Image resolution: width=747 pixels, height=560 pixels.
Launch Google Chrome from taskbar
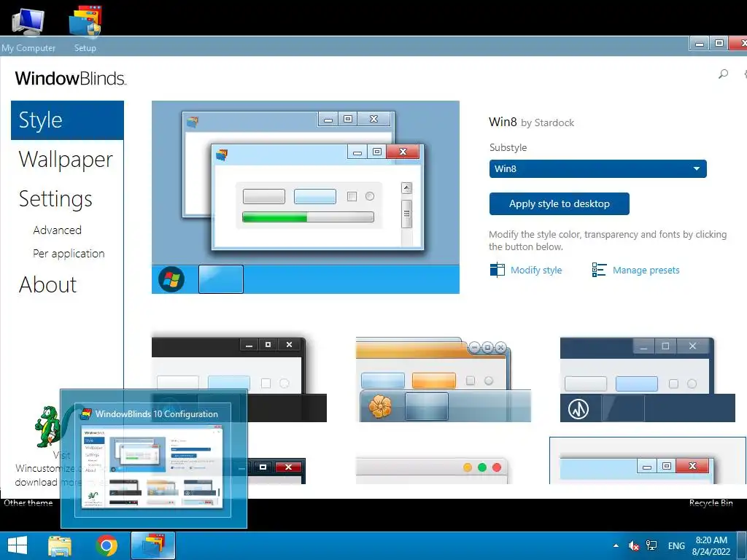107,545
